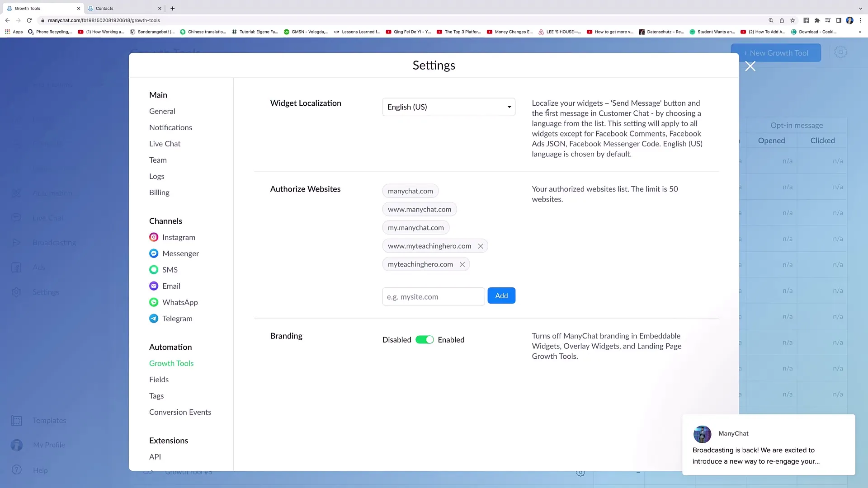This screenshot has height=488, width=868.
Task: Open the browser side panel icon
Action: (839, 20)
